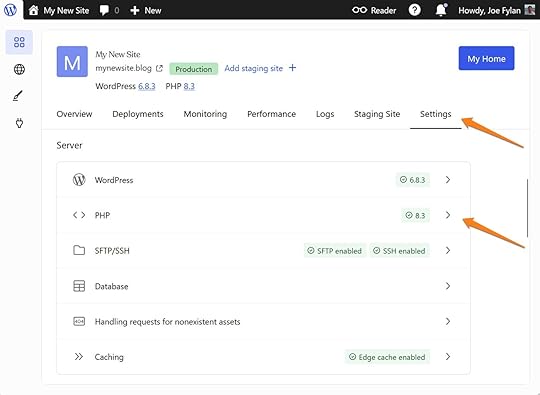Screen dimensions: 540x395
Task: Click Howdy, Joe Fylan account menu
Action: click(x=489, y=11)
